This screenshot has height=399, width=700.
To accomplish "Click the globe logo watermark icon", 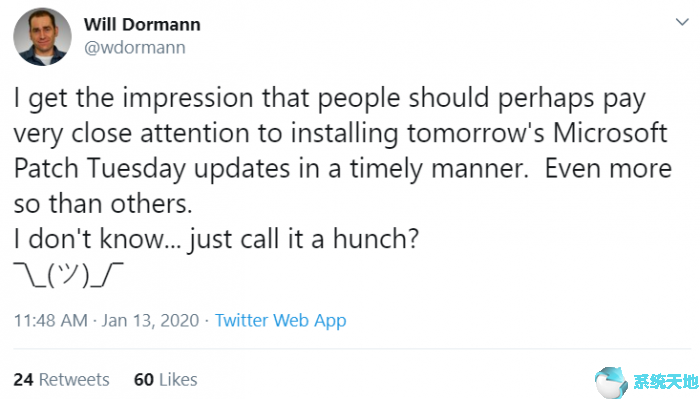I will (x=611, y=382).
